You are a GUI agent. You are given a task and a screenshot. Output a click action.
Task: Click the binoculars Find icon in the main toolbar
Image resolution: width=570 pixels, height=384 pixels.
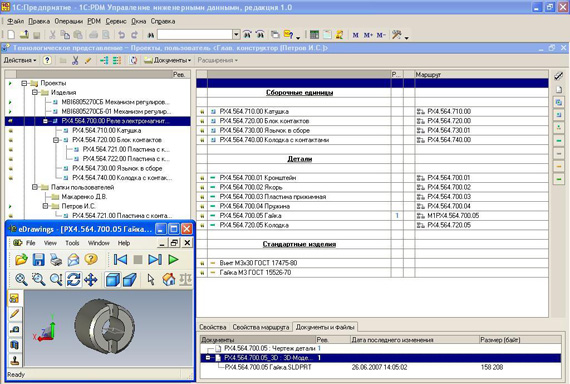[151, 35]
